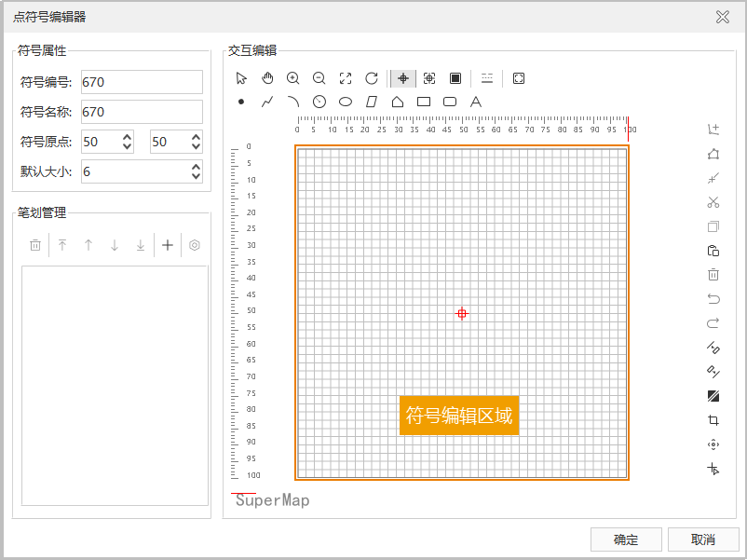
Task: Click the crop icon in right toolbar
Action: (x=713, y=420)
